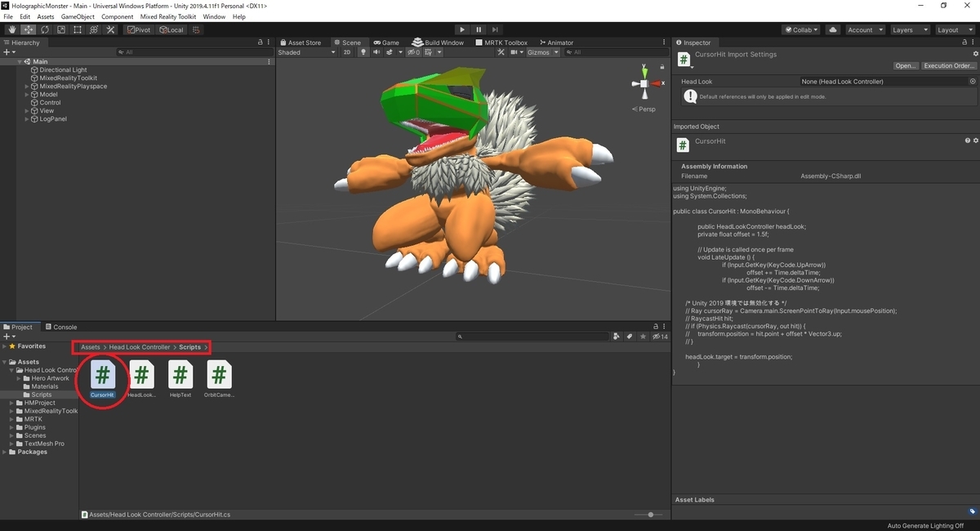This screenshot has height=531, width=980.
Task: Click the Project favorites star icon
Action: click(644, 336)
